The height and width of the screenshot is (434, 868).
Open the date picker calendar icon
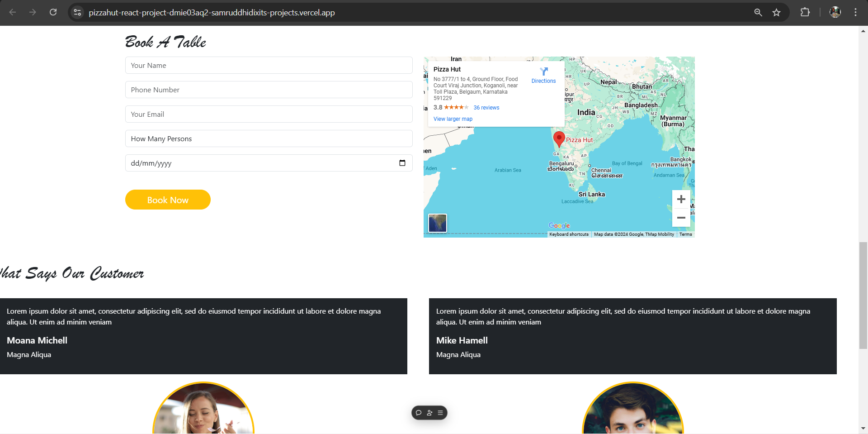click(x=402, y=163)
